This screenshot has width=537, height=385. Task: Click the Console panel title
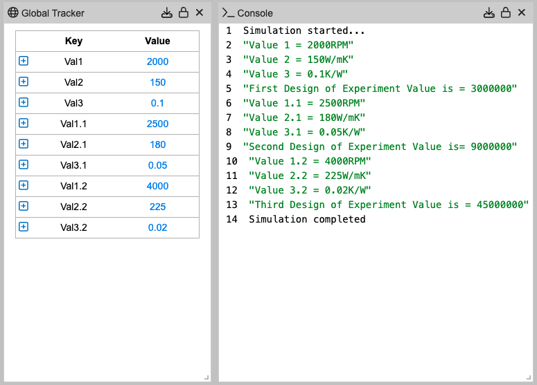coord(255,13)
